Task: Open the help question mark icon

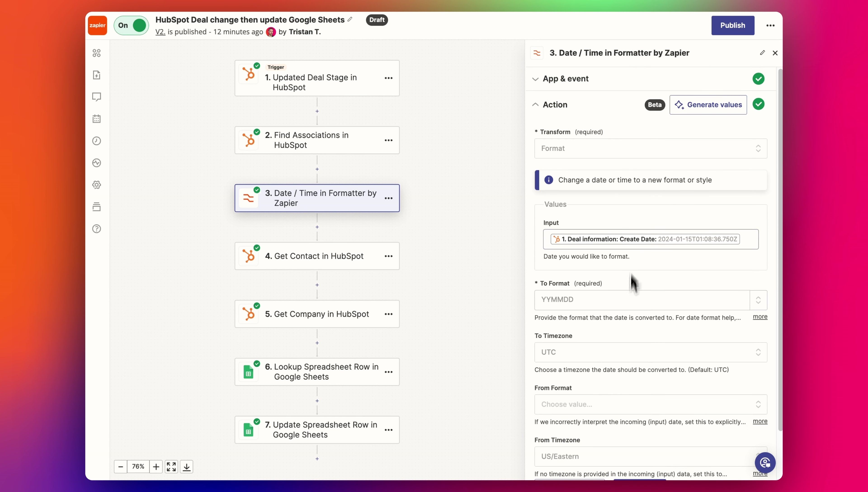Action: (97, 229)
